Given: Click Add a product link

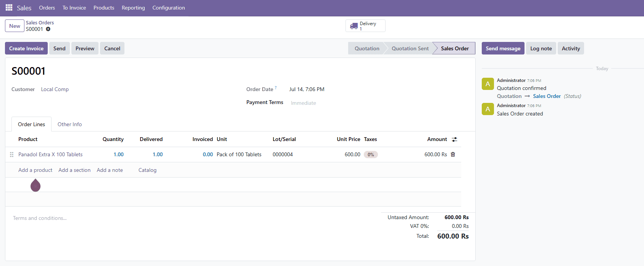Looking at the screenshot, I should click(x=35, y=170).
